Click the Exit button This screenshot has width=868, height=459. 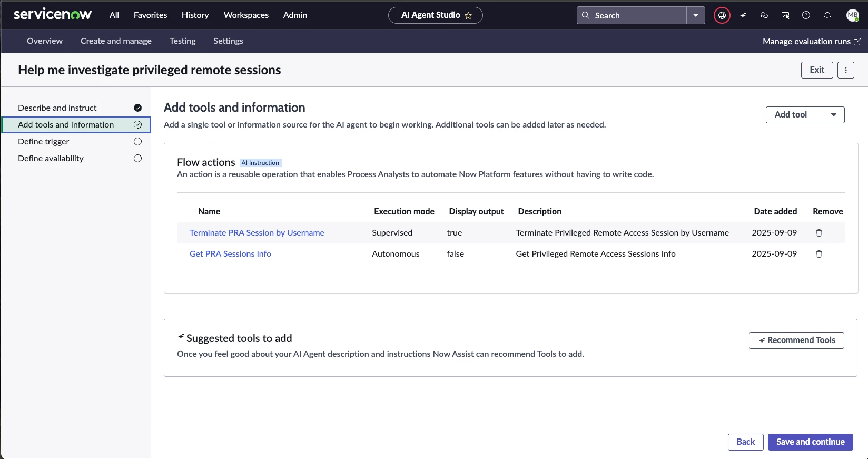[x=817, y=70]
